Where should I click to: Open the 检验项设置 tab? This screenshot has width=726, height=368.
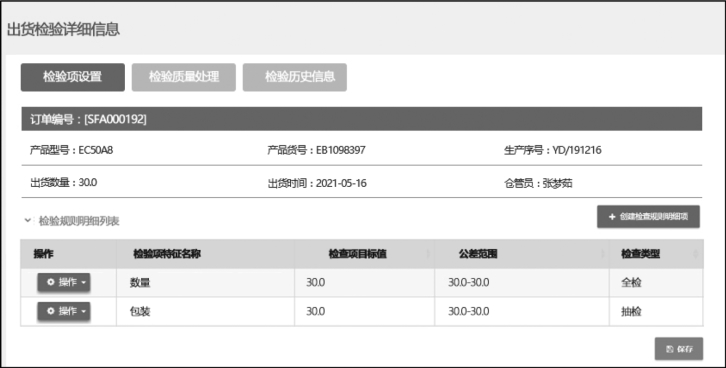(73, 77)
